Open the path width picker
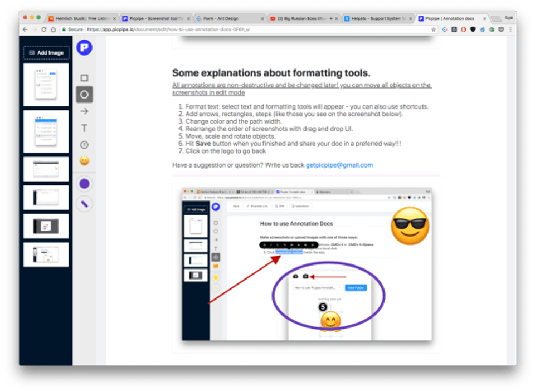The image size is (535, 392). [84, 204]
